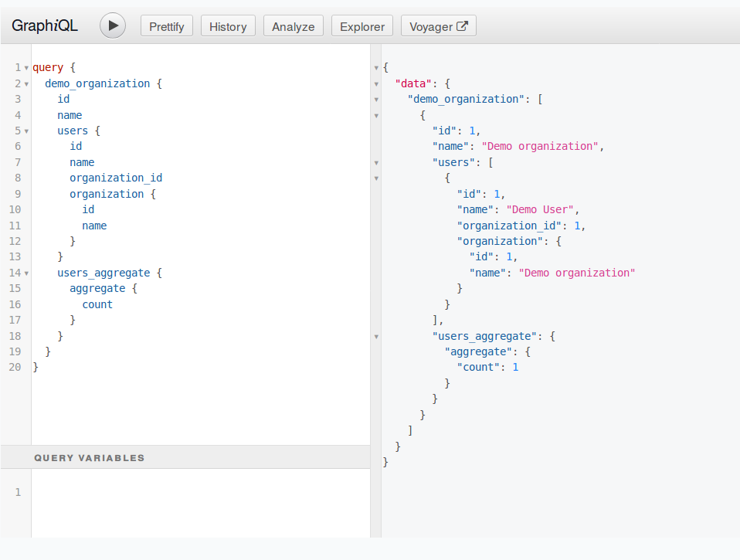This screenshot has width=740, height=560.
Task: Open the Explorer sidebar
Action: click(362, 25)
